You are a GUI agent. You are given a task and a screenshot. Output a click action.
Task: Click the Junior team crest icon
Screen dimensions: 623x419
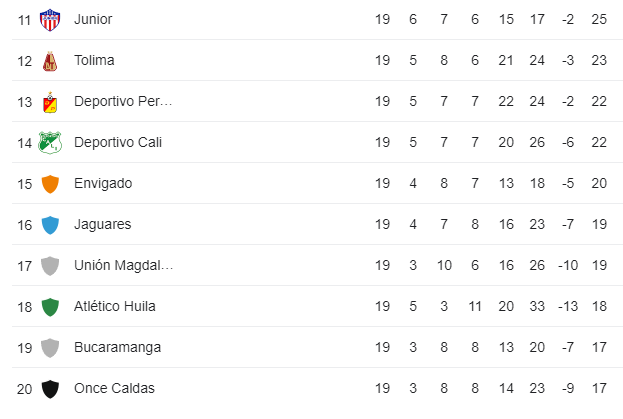click(50, 20)
